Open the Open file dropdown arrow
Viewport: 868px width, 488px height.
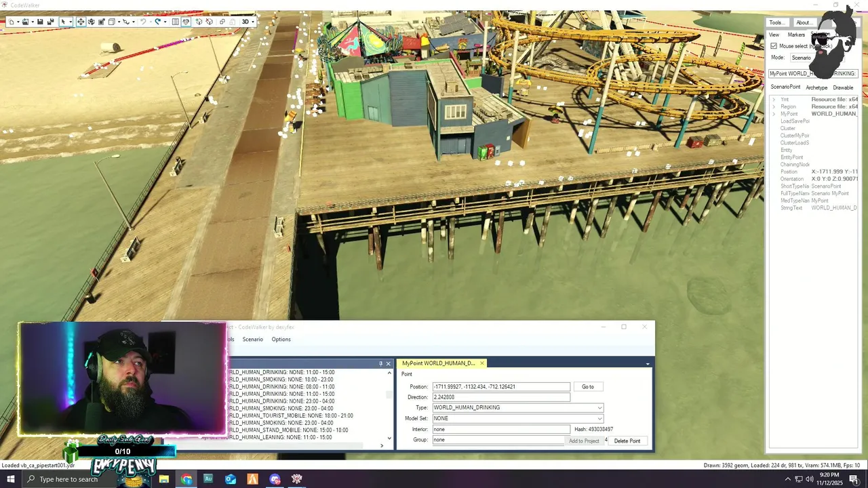[x=33, y=22]
